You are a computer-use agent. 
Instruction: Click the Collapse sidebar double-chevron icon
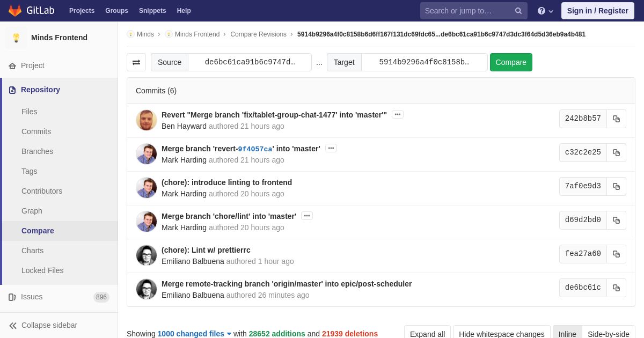[x=13, y=326]
